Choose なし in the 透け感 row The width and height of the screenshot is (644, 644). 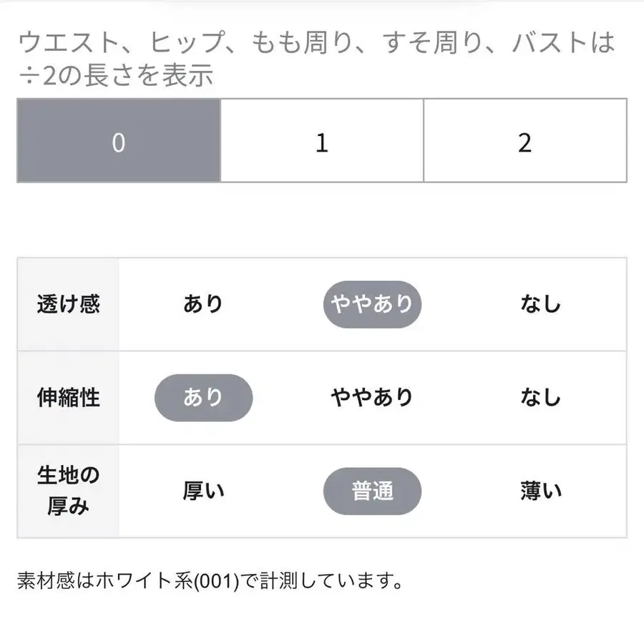coord(538,303)
